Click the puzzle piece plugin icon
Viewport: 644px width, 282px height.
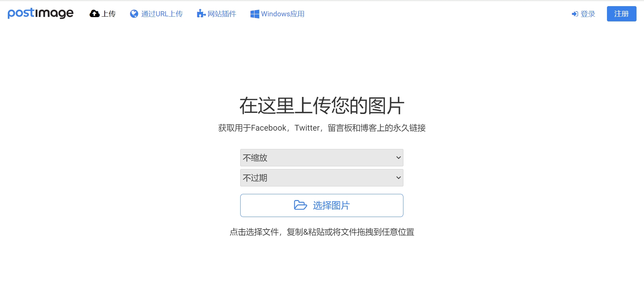click(x=201, y=14)
